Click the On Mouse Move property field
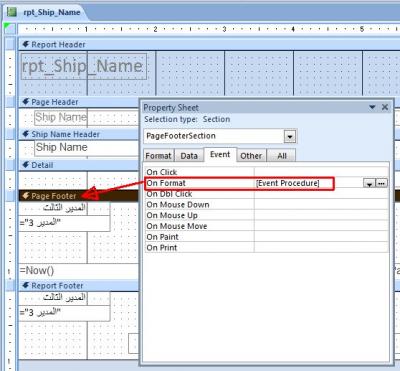 [321, 226]
